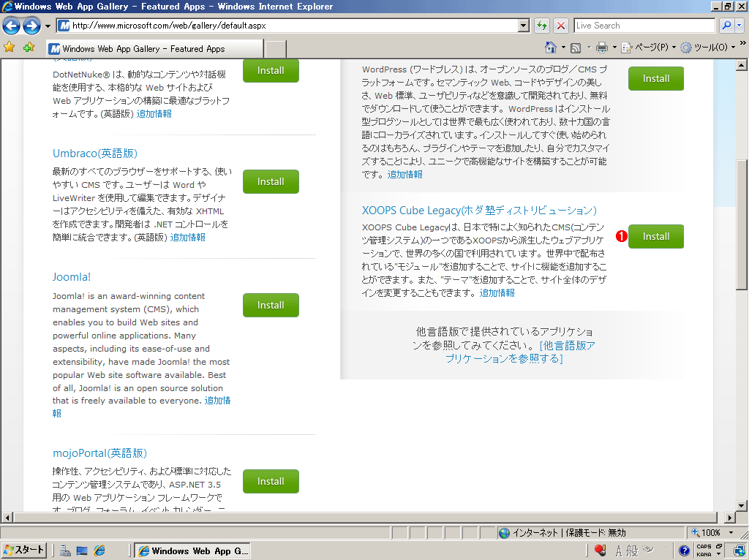749x560 pixels.
Task: Open XOOPS Cube Legacy 追加情報 link
Action: [497, 293]
